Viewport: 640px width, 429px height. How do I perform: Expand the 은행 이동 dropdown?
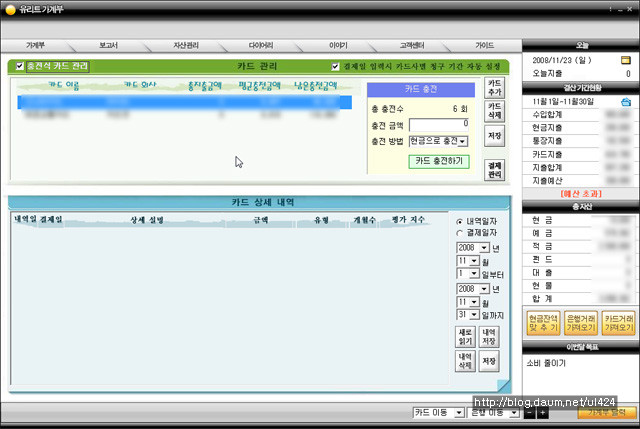coord(514,413)
